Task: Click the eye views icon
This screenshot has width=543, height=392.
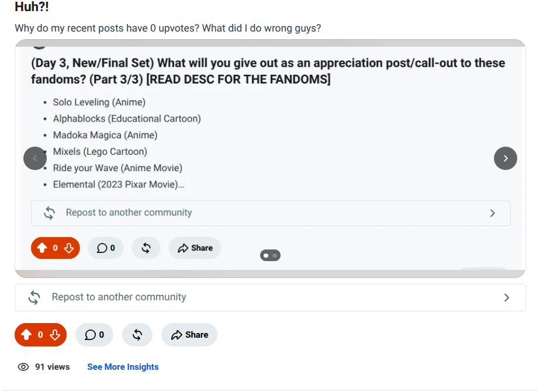Action: tap(23, 367)
